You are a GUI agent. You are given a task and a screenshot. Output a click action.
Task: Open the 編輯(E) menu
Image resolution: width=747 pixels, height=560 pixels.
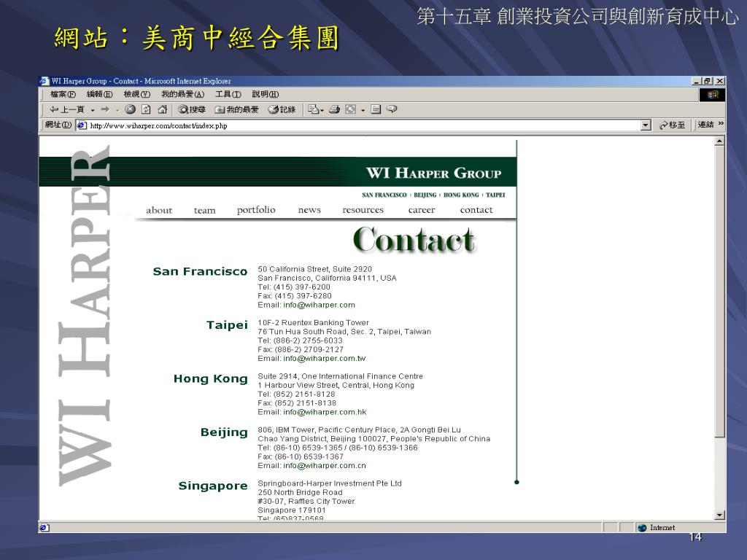99,94
